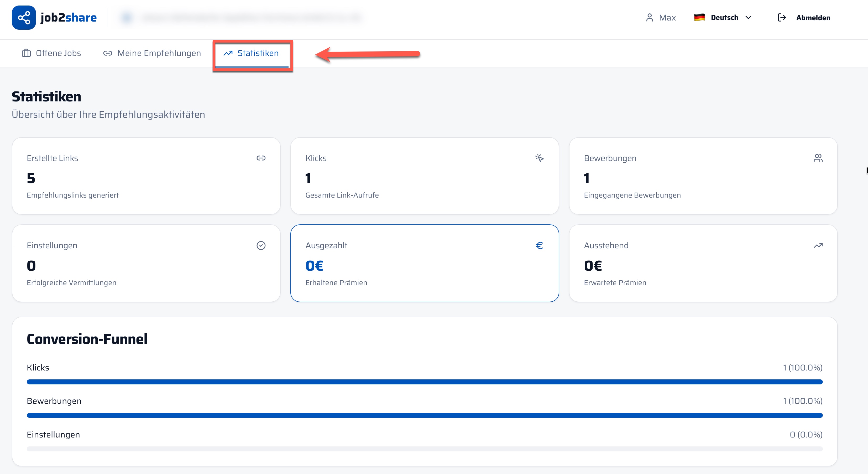
Task: Click the job2share brand name text
Action: pyautogui.click(x=69, y=18)
